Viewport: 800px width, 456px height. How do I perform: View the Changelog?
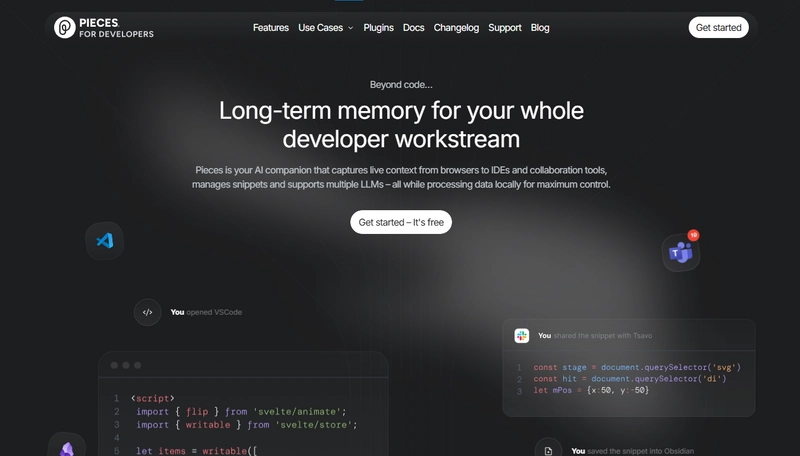coord(456,28)
